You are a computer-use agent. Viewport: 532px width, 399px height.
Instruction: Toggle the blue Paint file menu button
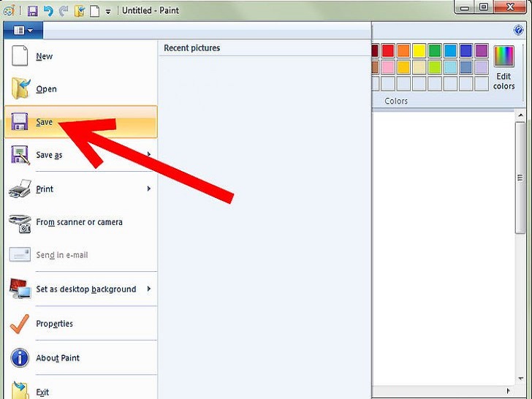point(23,31)
